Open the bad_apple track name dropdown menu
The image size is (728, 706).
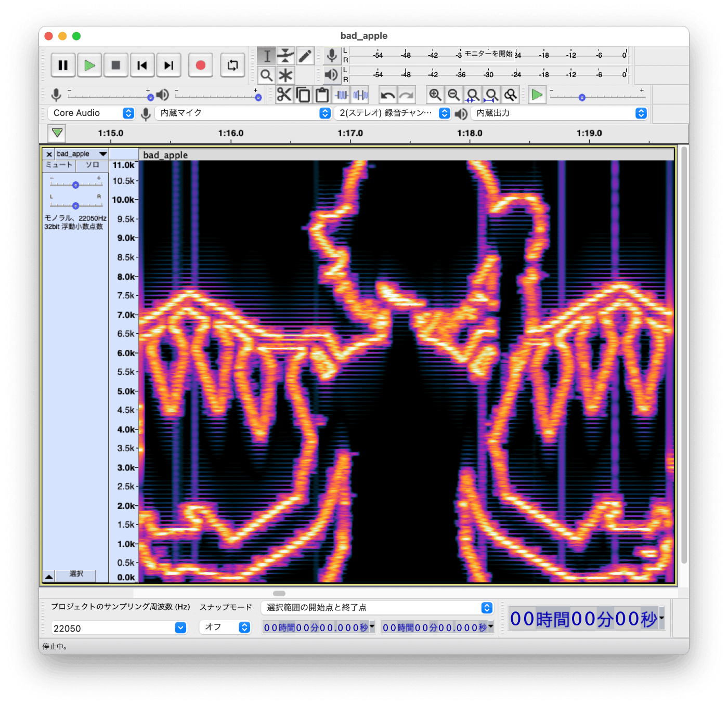[82, 154]
